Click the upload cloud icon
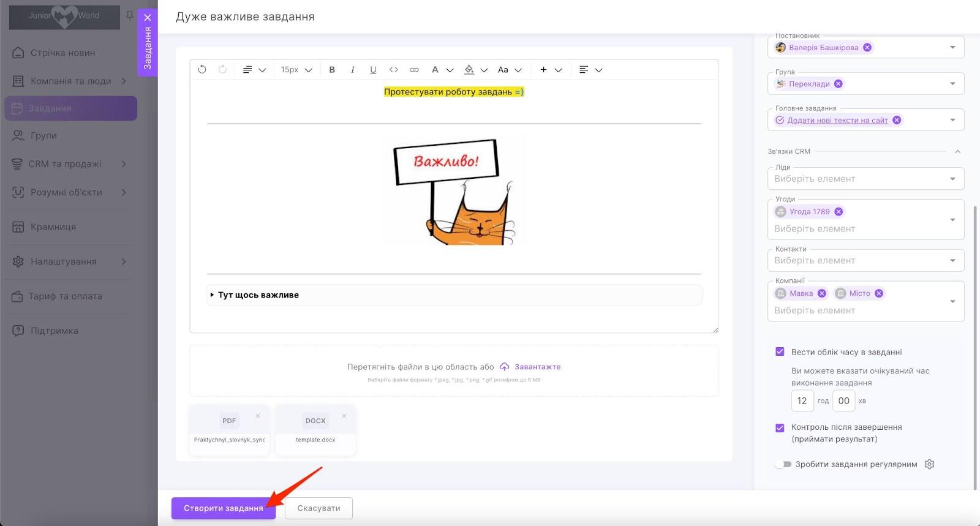Screen dimensions: 980x526 click(504, 367)
